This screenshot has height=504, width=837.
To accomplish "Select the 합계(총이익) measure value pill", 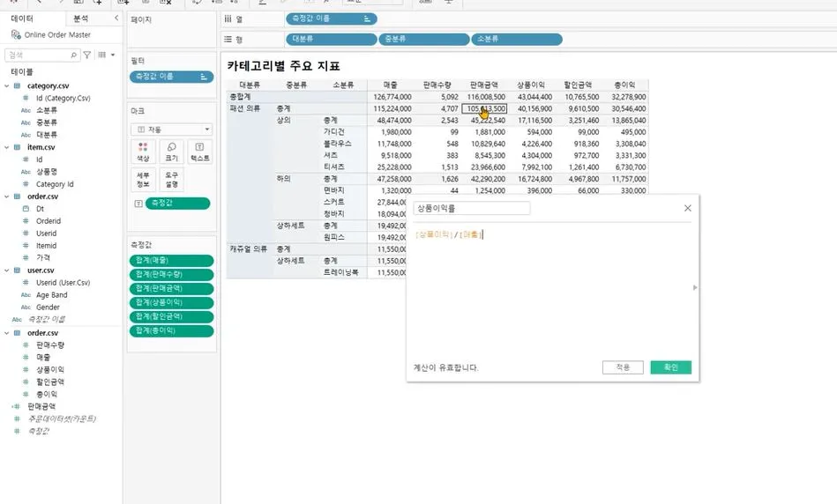I will 171,330.
